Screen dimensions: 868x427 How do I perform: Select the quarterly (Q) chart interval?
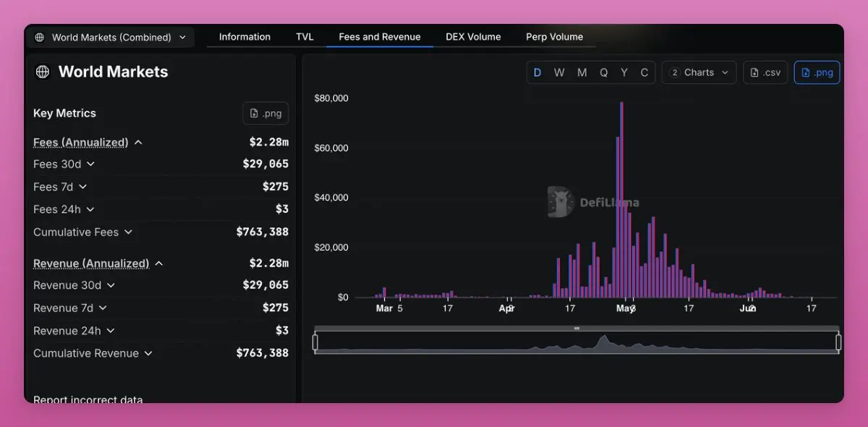(x=603, y=72)
